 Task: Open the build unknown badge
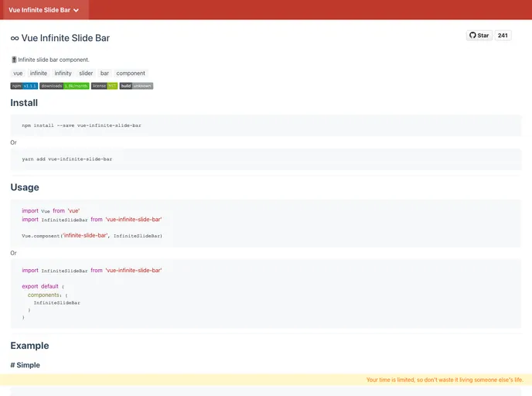click(x=136, y=86)
